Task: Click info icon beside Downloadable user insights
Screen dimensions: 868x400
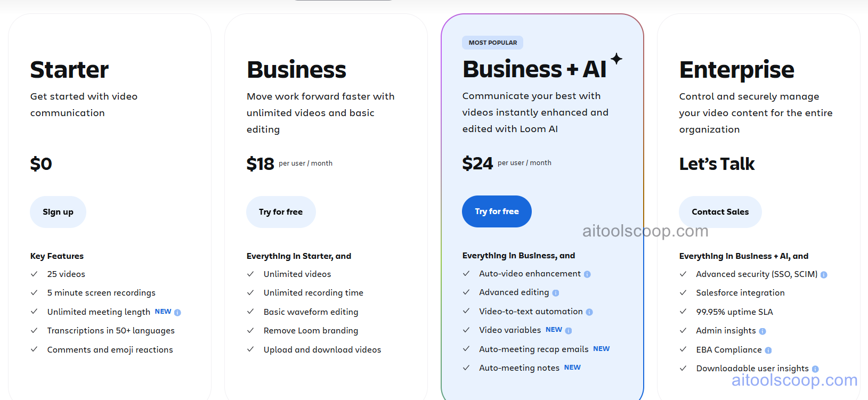Action: (x=815, y=369)
